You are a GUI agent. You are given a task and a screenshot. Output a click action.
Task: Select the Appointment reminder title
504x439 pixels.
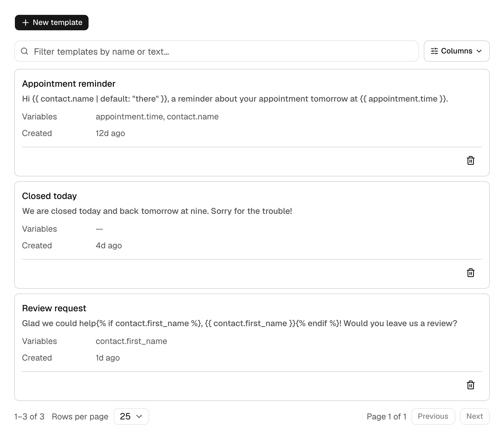pyautogui.click(x=69, y=84)
